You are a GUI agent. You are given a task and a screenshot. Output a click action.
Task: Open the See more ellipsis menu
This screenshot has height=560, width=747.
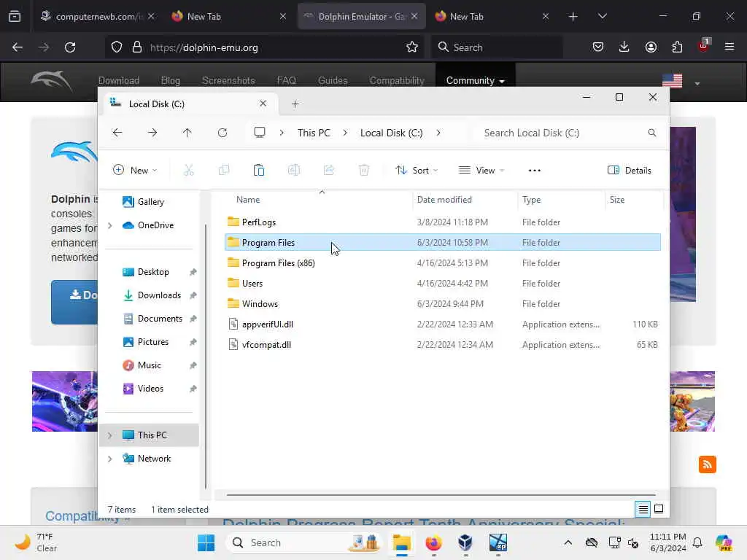(535, 171)
